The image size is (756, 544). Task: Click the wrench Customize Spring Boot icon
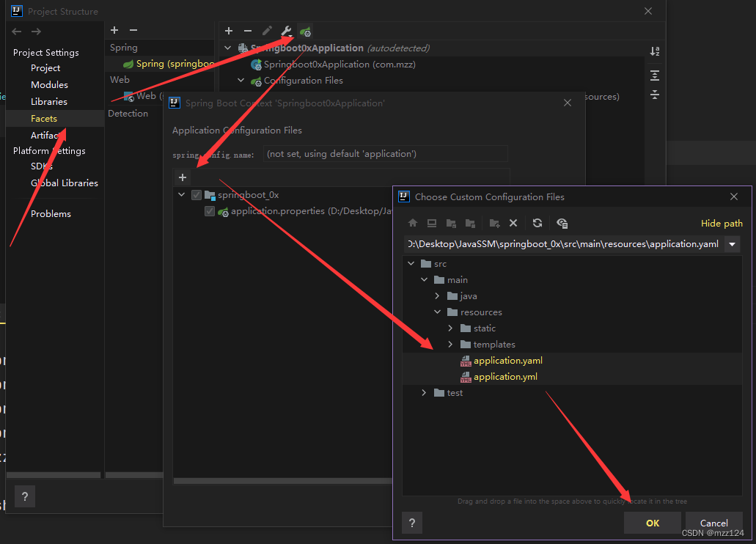pos(287,32)
